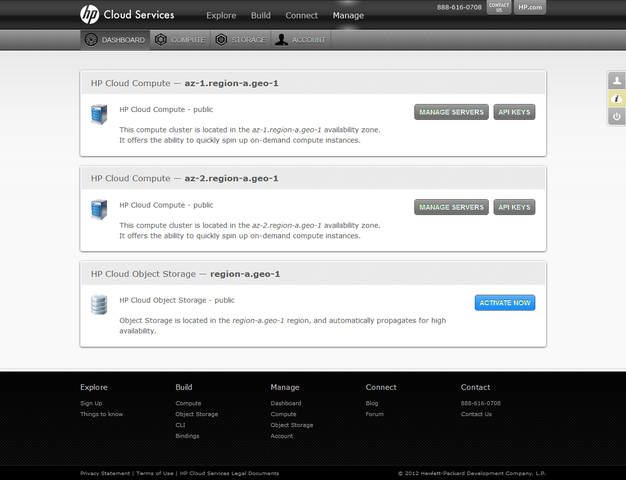Screen dimensions: 626x480
Task: Click the Contact Us header icon
Action: coord(498,7)
